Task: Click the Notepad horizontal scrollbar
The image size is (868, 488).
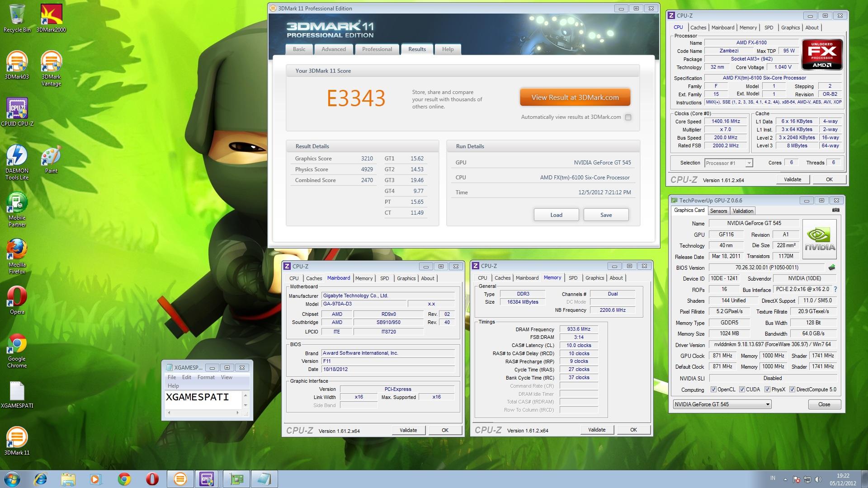Action: coord(203,413)
